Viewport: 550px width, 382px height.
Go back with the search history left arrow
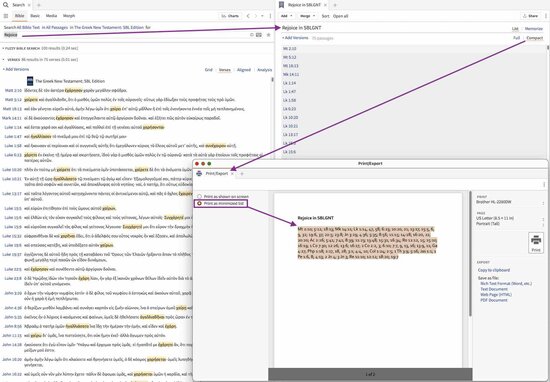coord(248,16)
